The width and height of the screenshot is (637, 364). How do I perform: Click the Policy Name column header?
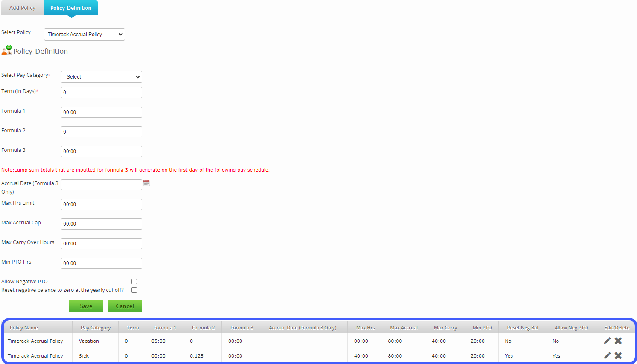(x=24, y=328)
